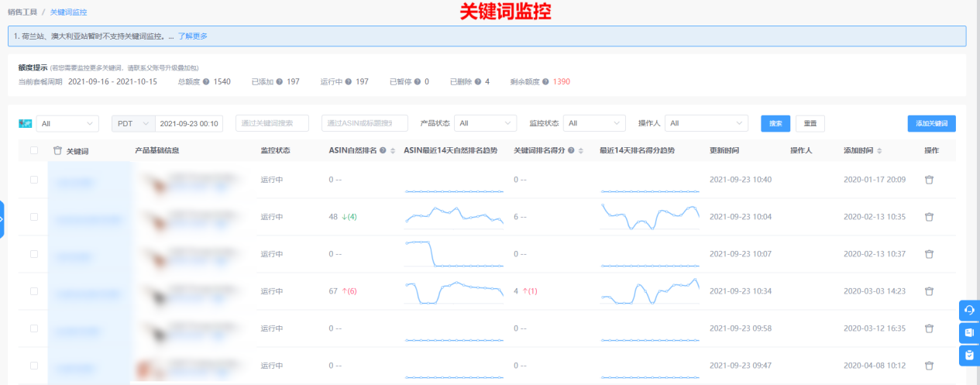Screen dimensions: 980x385
Task: Click the keyword search input field
Action: click(272, 123)
